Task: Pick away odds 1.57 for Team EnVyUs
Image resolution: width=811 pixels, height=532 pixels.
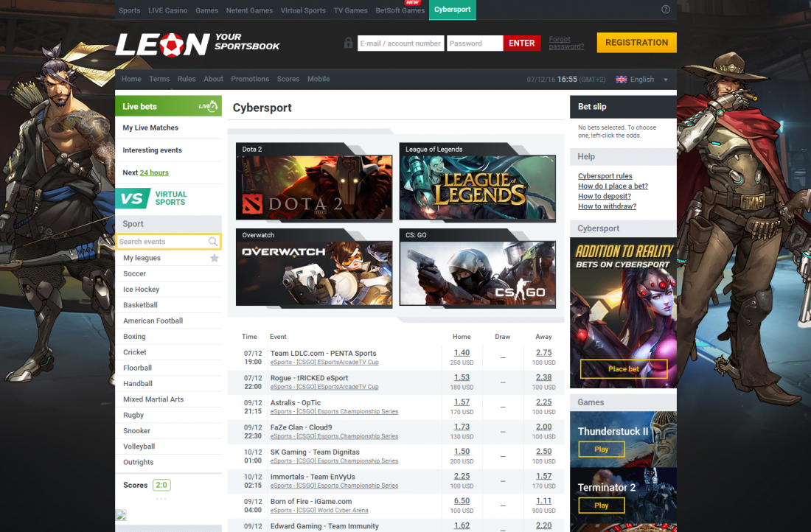Action: coord(543,476)
